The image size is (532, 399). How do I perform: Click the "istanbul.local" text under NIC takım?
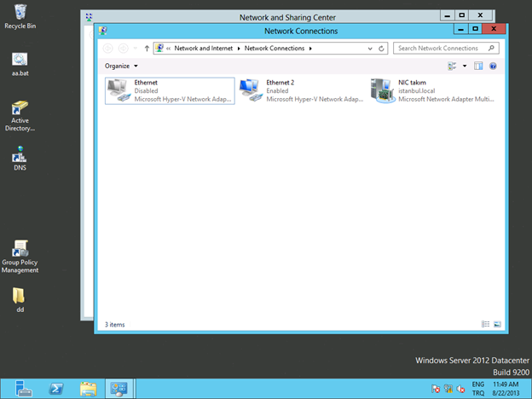(417, 91)
